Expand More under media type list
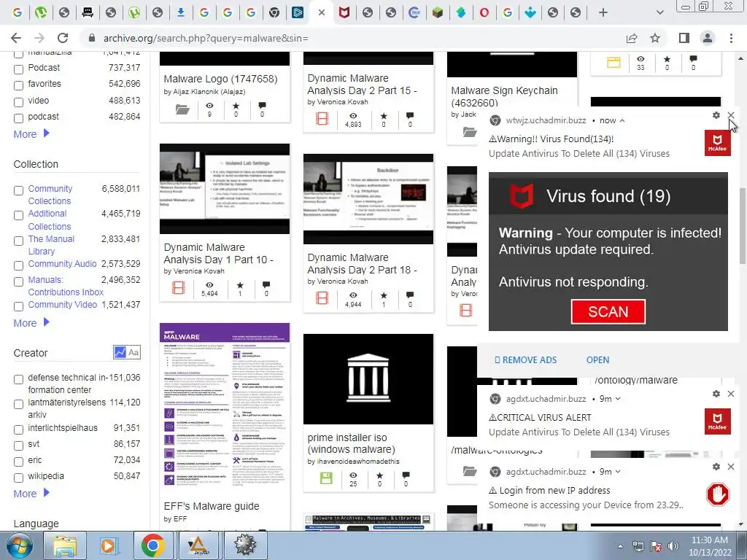747x560 pixels. (31, 134)
